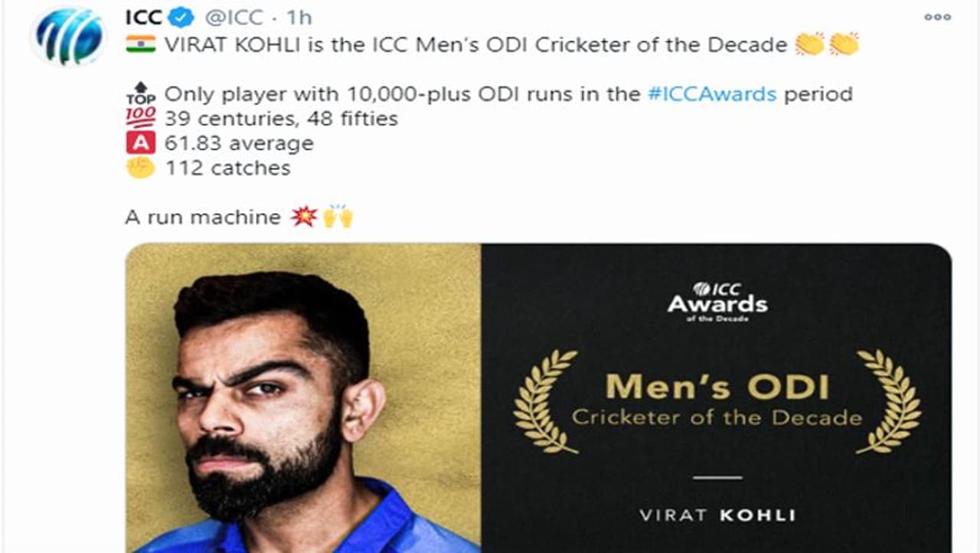Open the Virat Kohli award image
Viewport: 980px width, 553px height.
tap(536, 398)
